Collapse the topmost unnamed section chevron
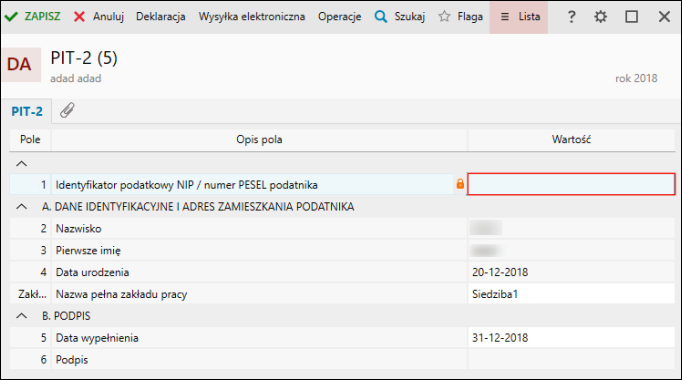The image size is (682, 380). point(21,163)
